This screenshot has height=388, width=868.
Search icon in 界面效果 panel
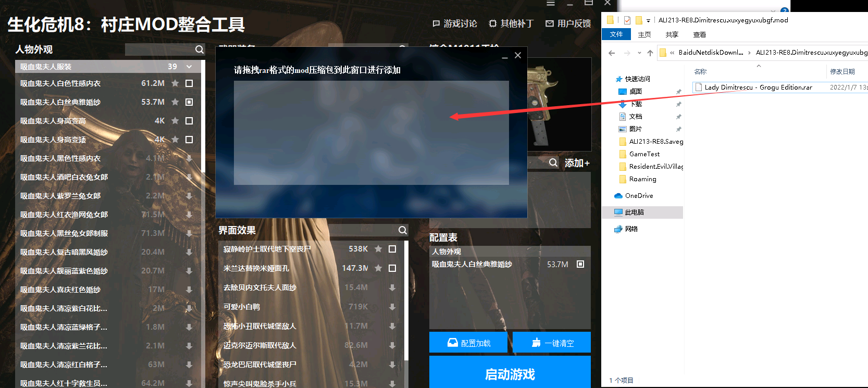pyautogui.click(x=403, y=230)
